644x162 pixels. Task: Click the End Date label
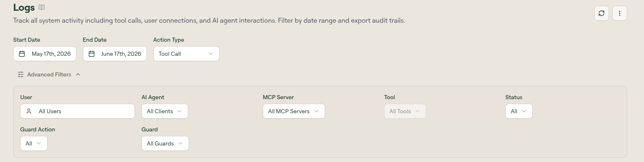[94, 40]
